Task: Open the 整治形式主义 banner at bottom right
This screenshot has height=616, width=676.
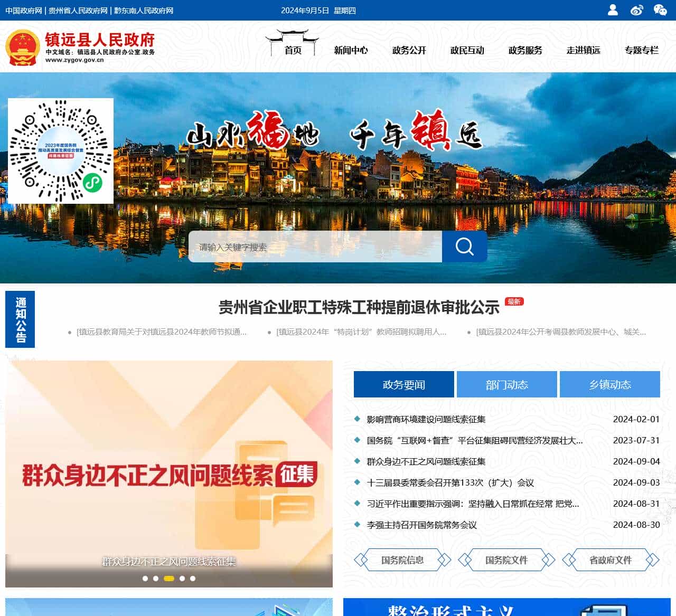Action: pyautogui.click(x=507, y=607)
